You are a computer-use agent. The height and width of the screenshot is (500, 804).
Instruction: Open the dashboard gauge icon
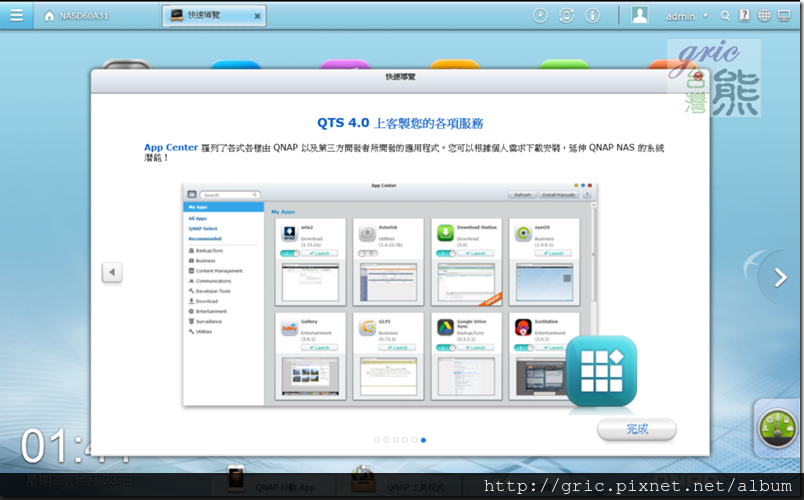777,429
